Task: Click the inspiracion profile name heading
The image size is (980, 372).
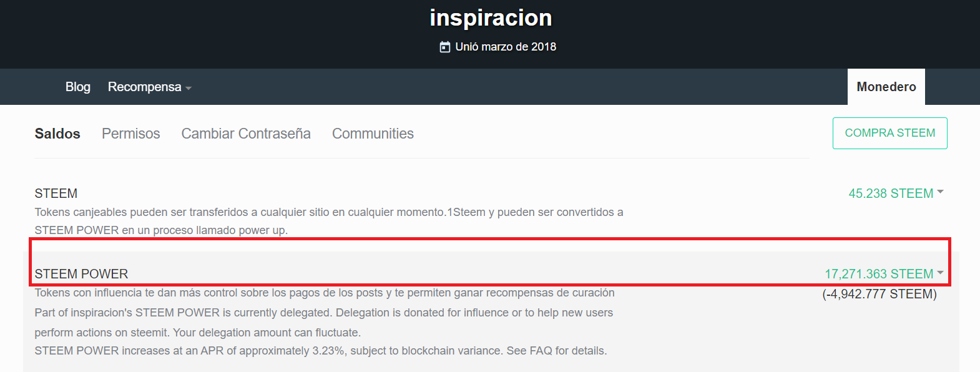Action: pyautogui.click(x=491, y=18)
